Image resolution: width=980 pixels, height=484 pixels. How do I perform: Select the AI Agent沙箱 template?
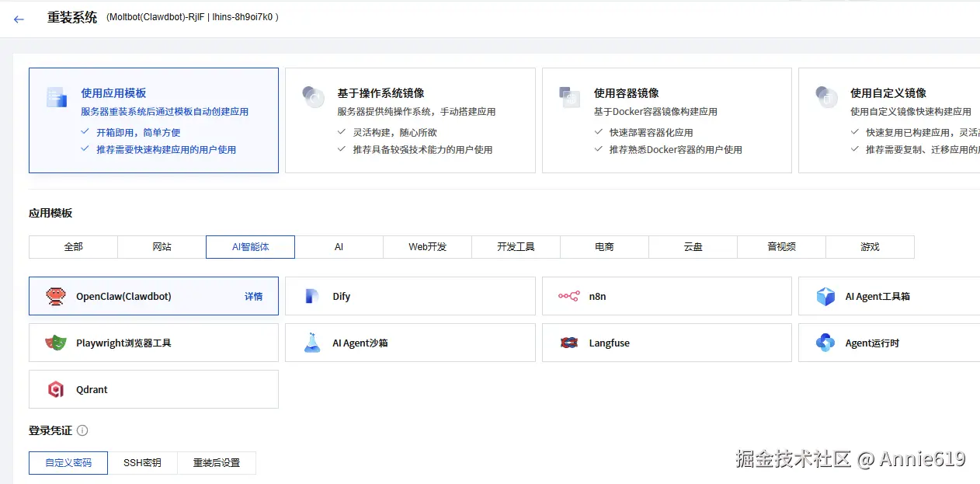410,343
